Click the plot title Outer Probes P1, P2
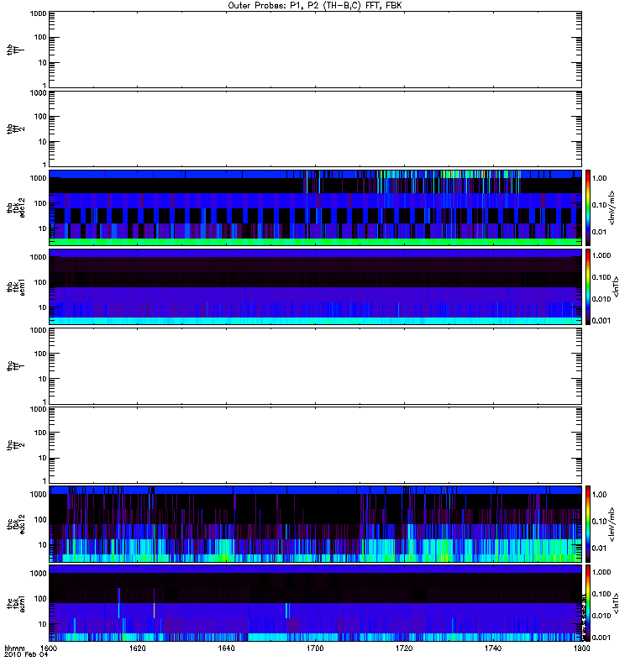 [x=315, y=6]
